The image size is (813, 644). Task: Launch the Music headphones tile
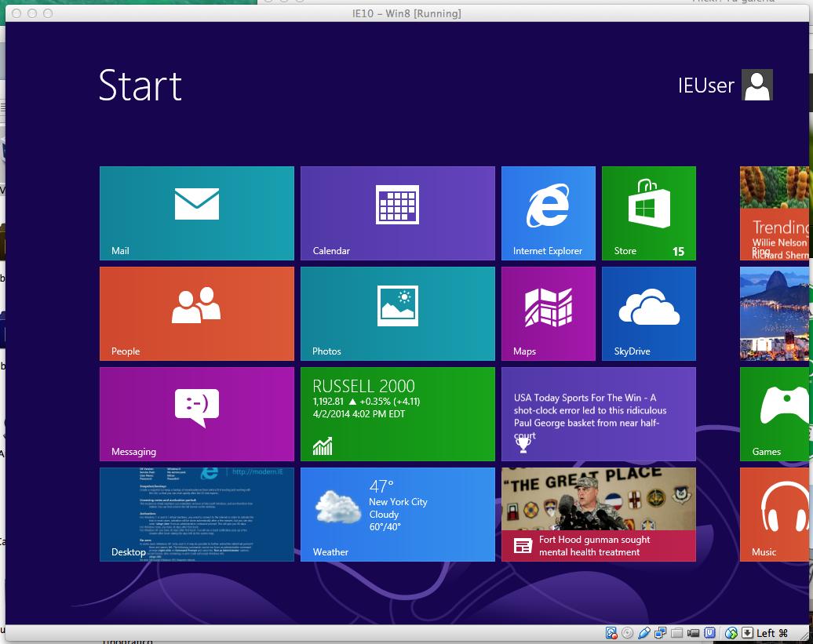[773, 514]
